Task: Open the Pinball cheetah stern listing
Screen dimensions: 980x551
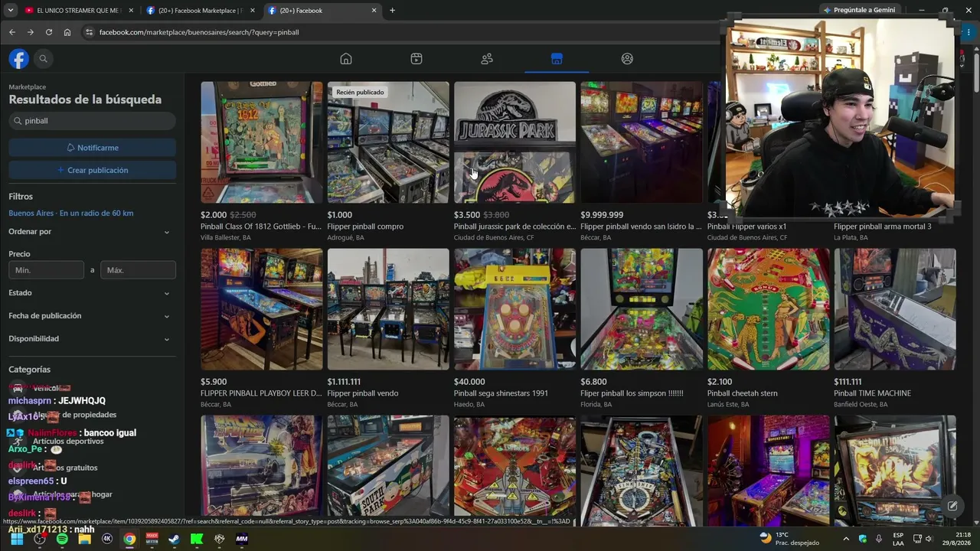Action: (x=768, y=309)
